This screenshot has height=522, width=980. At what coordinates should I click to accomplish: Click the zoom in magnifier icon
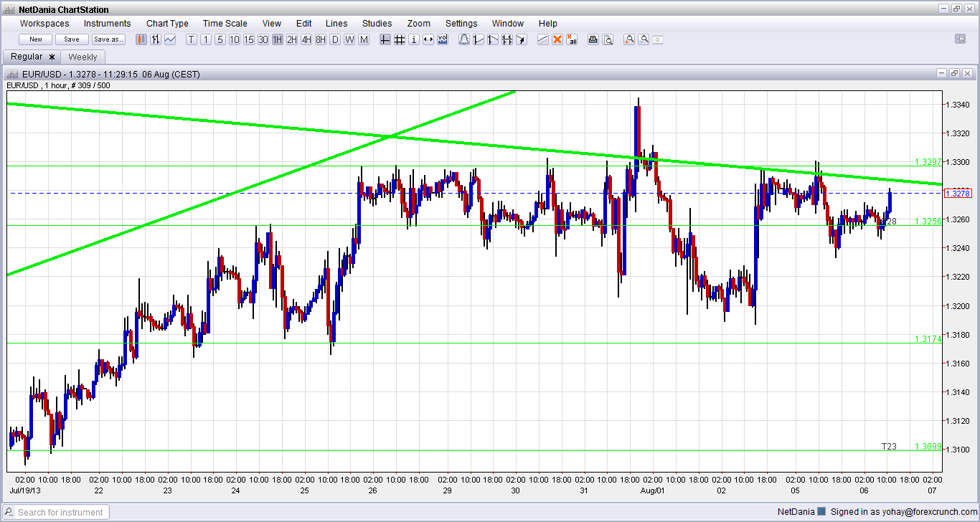pyautogui.click(x=629, y=39)
